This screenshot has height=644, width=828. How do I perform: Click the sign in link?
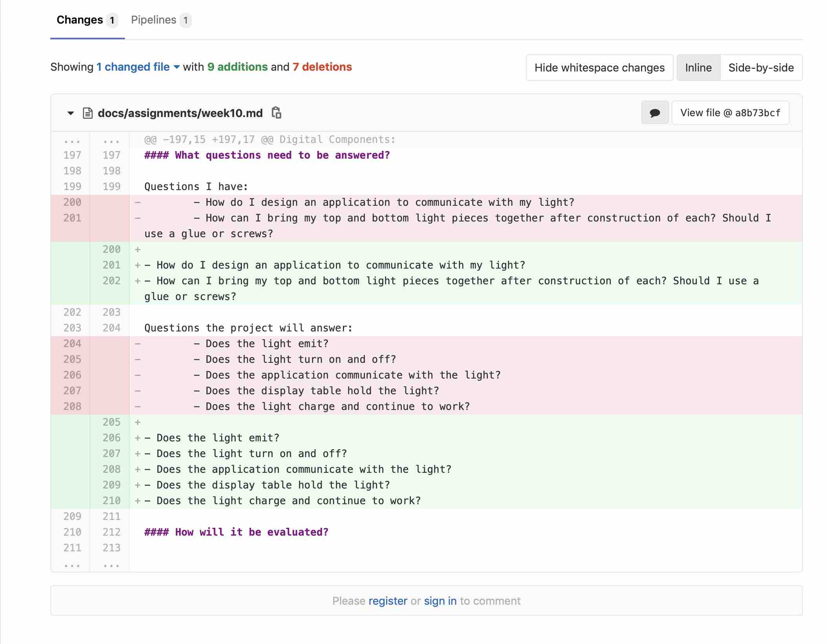pyautogui.click(x=440, y=601)
